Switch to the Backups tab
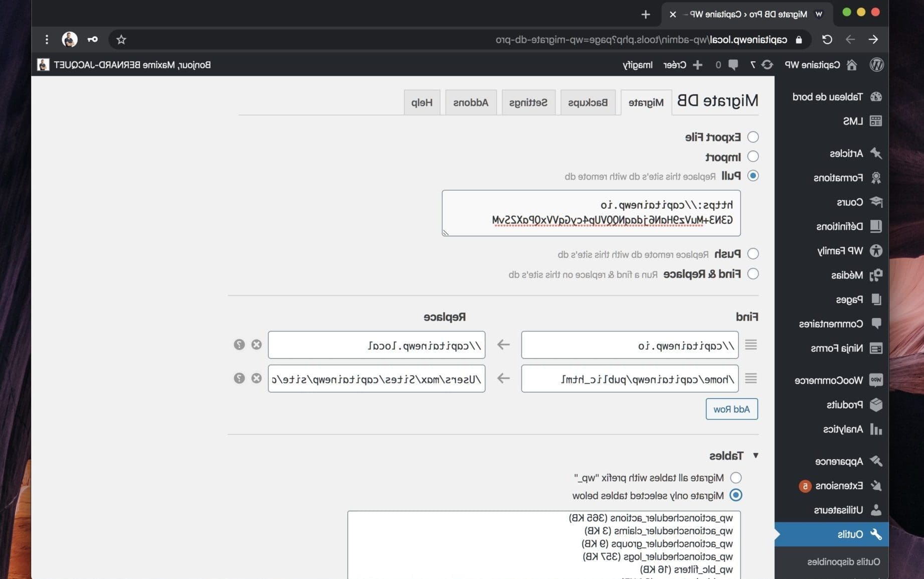This screenshot has height=579, width=924. (x=588, y=102)
